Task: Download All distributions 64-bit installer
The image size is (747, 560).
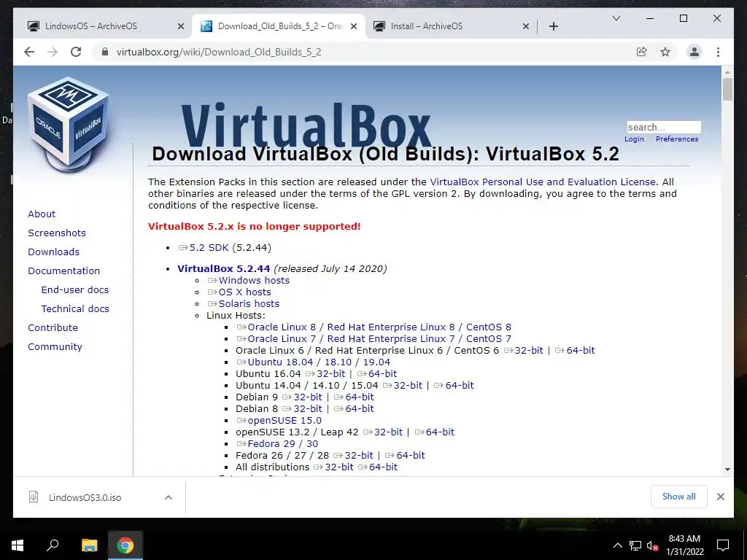Action: tap(378, 467)
